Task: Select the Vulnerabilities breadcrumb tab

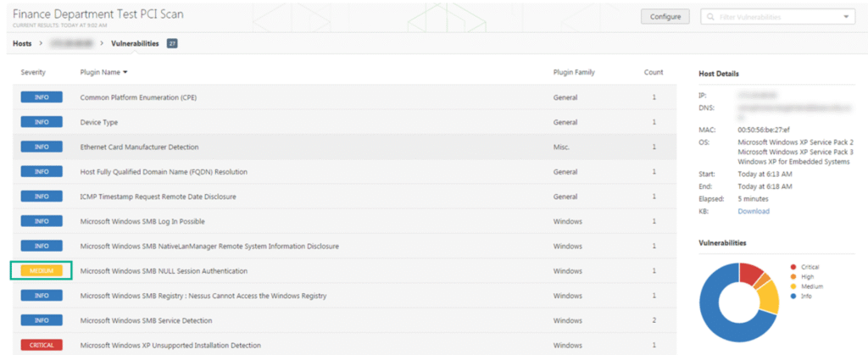Action: (x=135, y=43)
